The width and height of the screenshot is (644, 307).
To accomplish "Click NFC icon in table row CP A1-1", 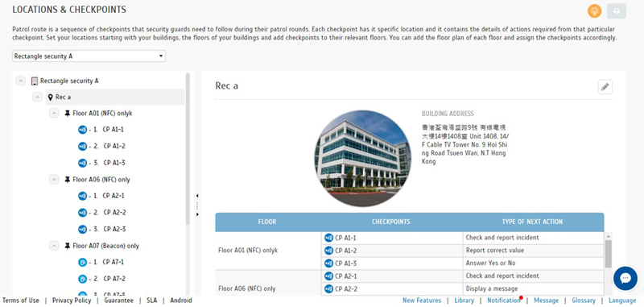I will pos(328,238).
